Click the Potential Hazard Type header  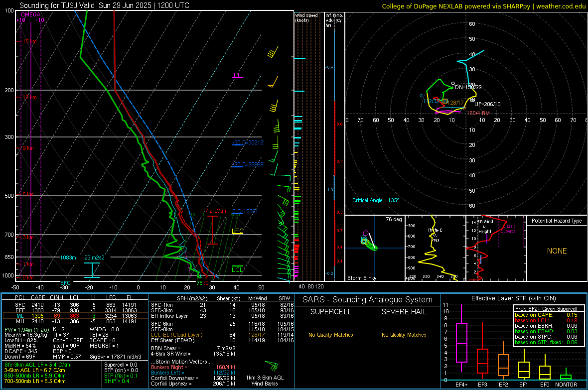[557, 221]
